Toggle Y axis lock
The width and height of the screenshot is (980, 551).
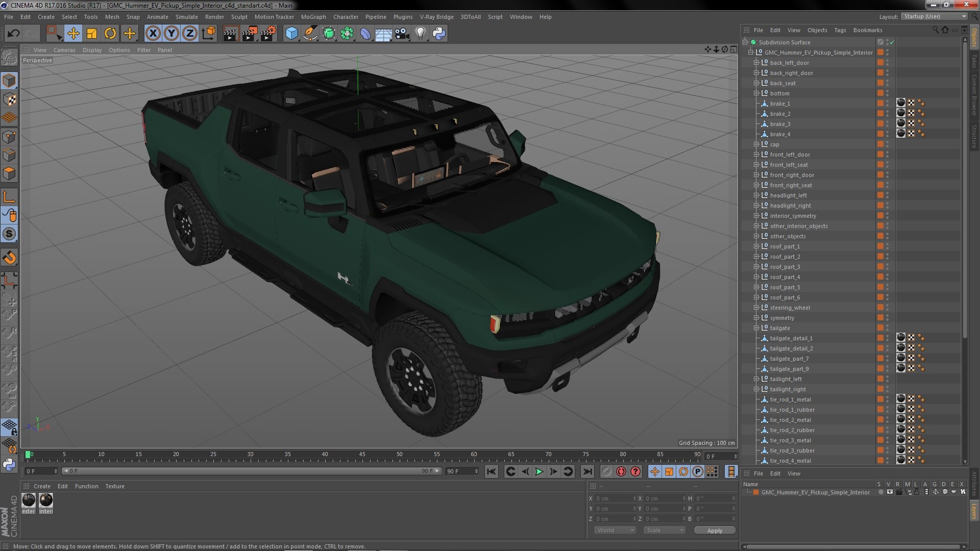point(171,34)
